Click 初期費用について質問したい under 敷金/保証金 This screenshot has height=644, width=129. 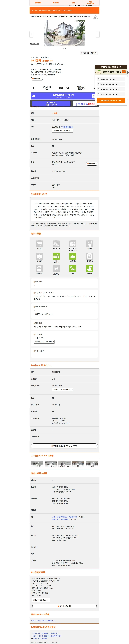pos(63,390)
